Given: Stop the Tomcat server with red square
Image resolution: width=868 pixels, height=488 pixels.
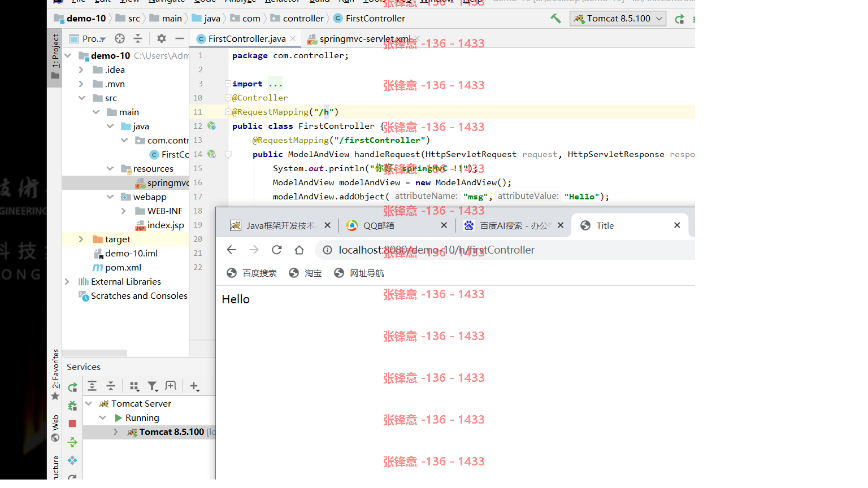Looking at the screenshot, I should click(x=72, y=424).
